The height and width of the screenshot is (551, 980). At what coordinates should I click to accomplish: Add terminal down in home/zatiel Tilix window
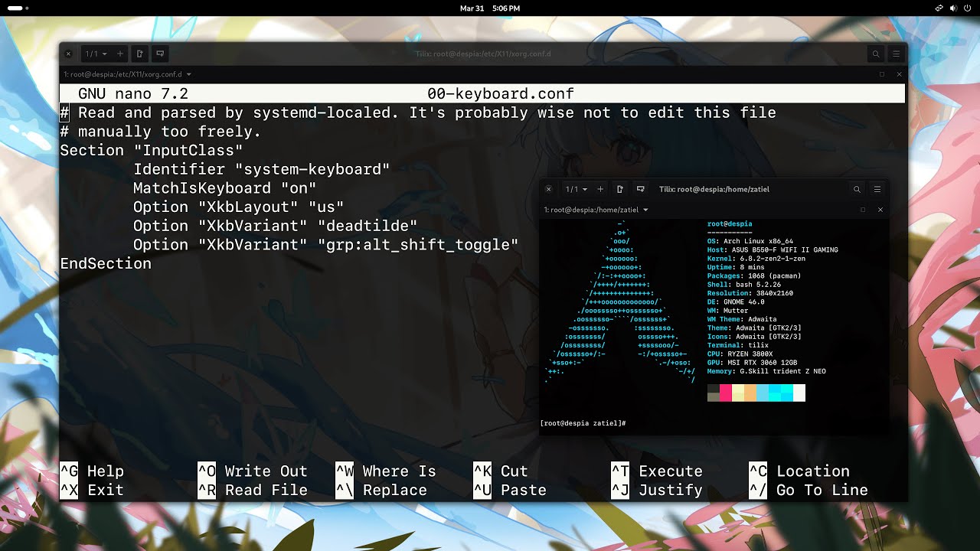[641, 189]
